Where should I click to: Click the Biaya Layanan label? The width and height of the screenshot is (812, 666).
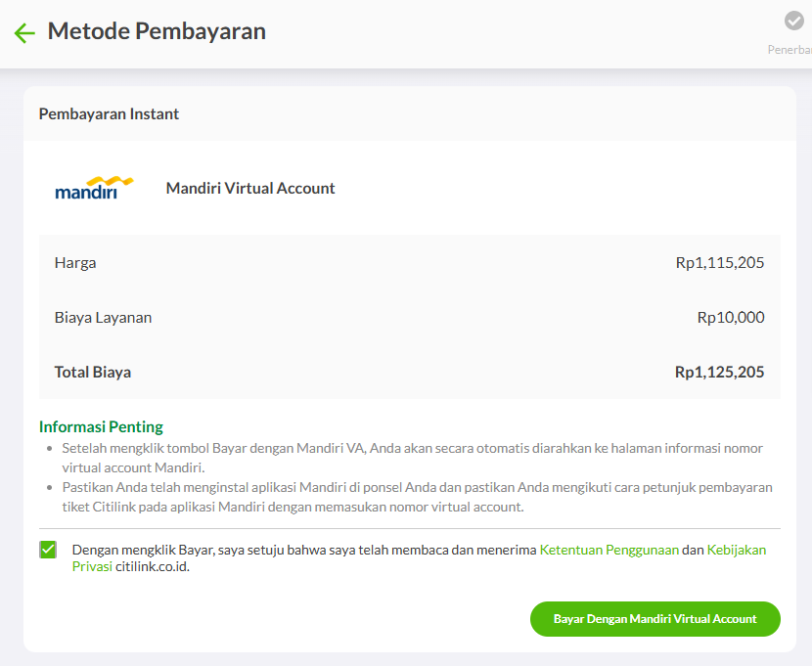tap(103, 317)
